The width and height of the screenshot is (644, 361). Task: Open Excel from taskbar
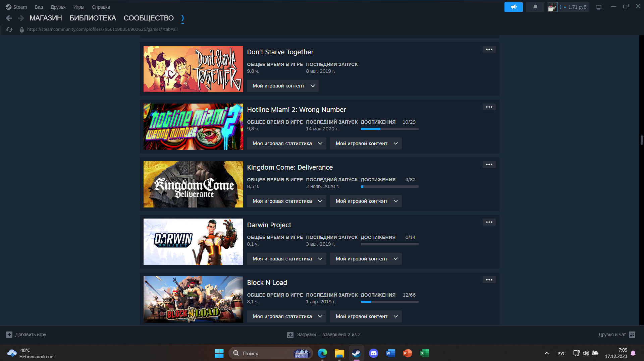pos(424,353)
